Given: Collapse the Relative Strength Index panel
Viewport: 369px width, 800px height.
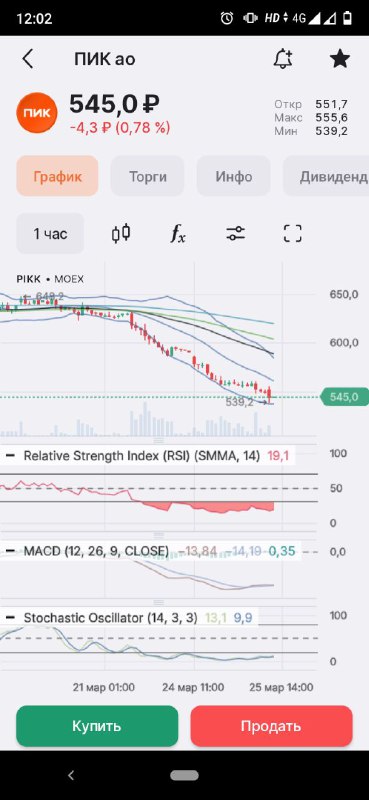Looking at the screenshot, I should click(10, 456).
